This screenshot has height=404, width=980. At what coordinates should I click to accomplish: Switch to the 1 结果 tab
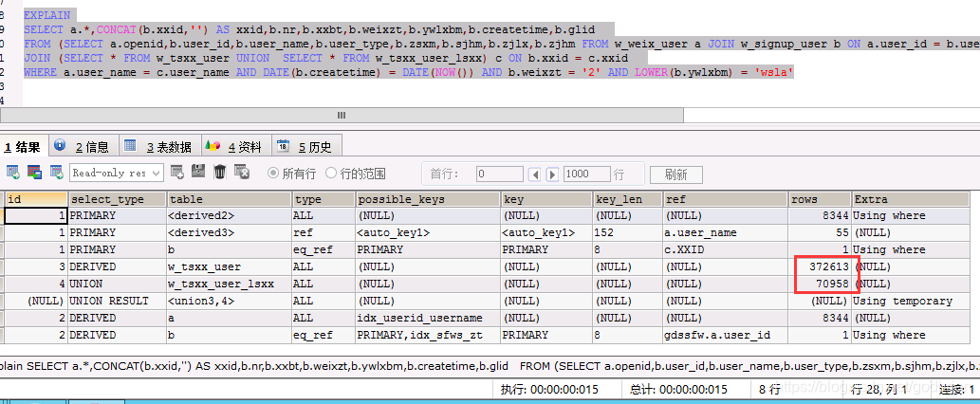tap(24, 147)
